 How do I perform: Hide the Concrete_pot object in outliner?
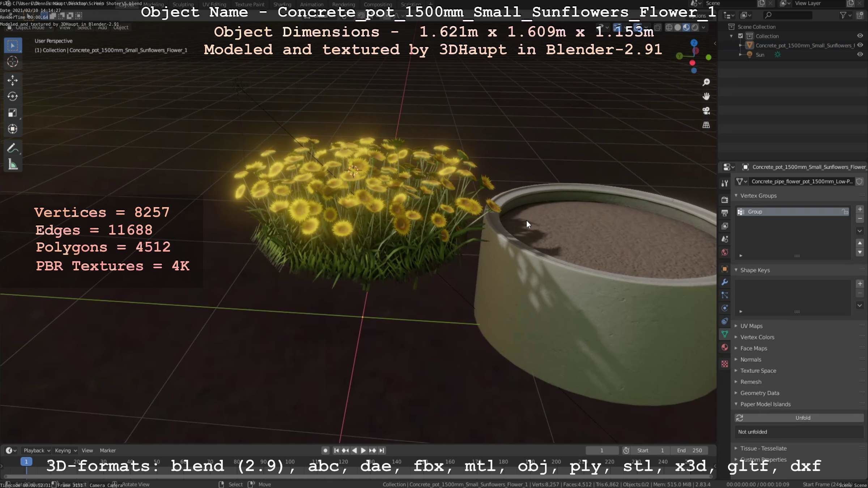click(x=860, y=45)
